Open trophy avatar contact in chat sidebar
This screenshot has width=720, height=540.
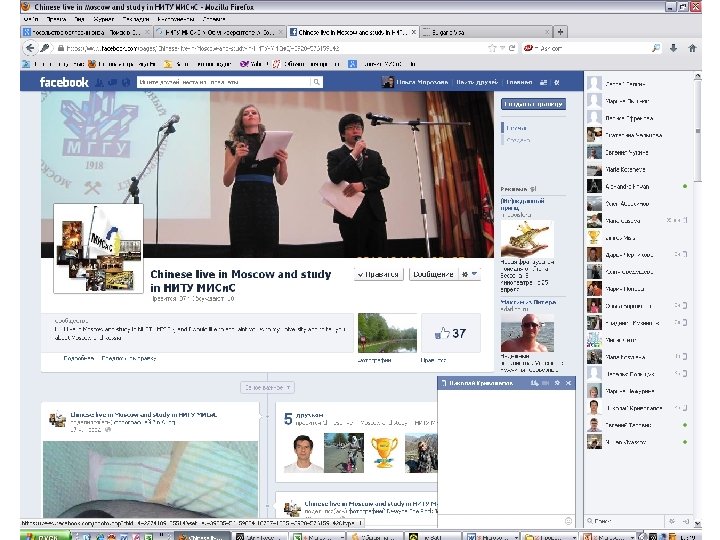[x=638, y=238]
